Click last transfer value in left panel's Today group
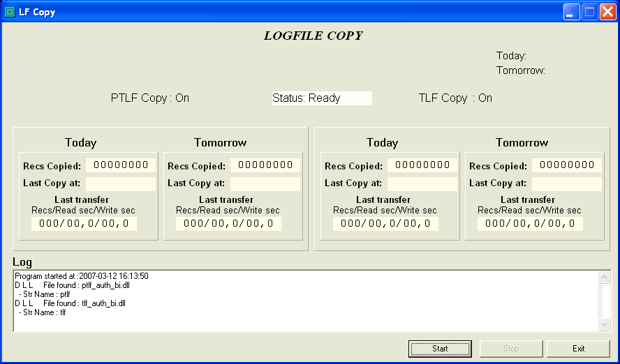Viewport: 620px width, 364px height. coord(84,224)
